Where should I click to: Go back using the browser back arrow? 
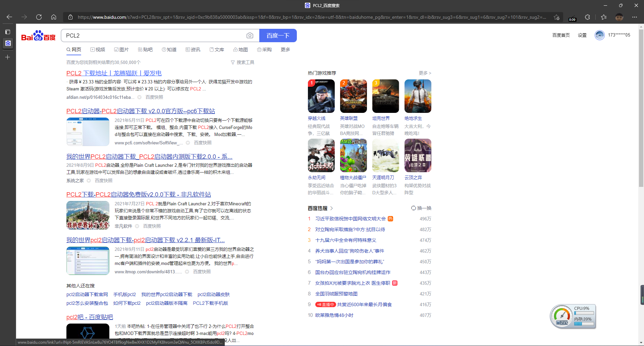9,17
